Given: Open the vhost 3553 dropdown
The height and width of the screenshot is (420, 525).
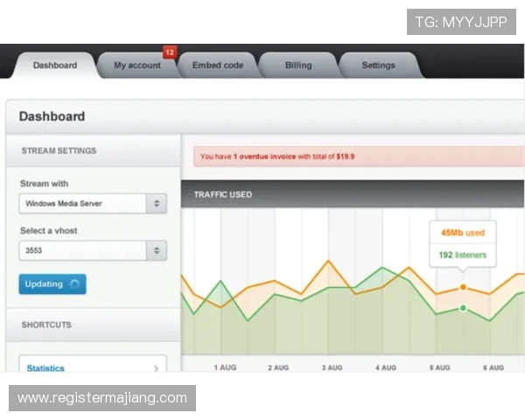Looking at the screenshot, I should (83, 250).
